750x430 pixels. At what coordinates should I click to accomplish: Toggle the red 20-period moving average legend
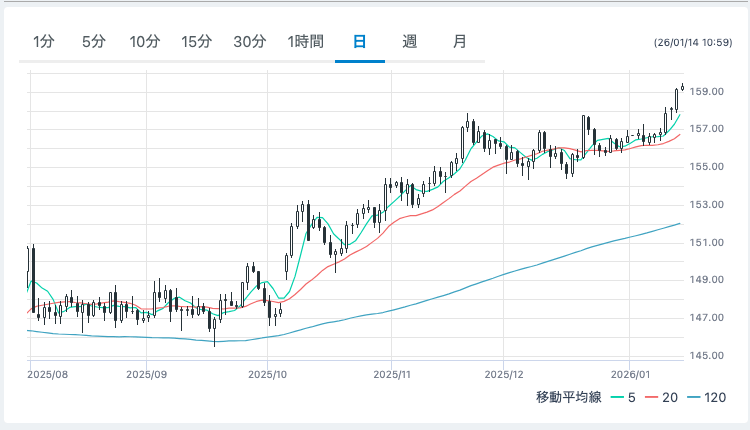coord(663,398)
